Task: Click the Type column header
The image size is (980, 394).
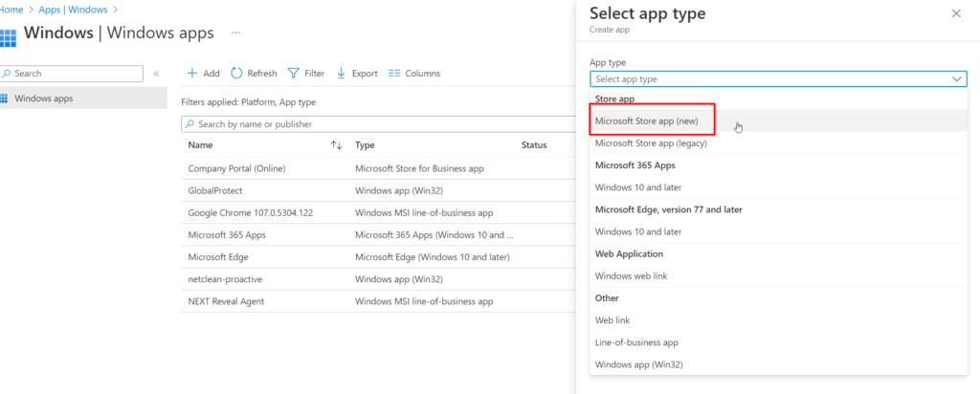Action: (x=365, y=144)
